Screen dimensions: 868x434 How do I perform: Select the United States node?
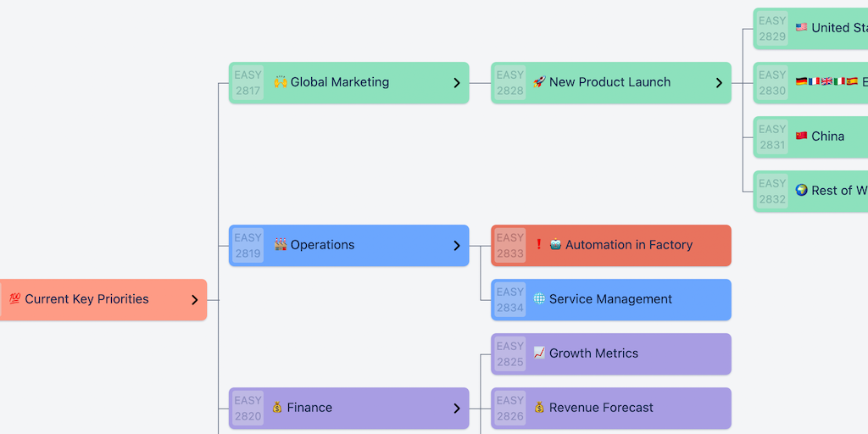click(831, 28)
